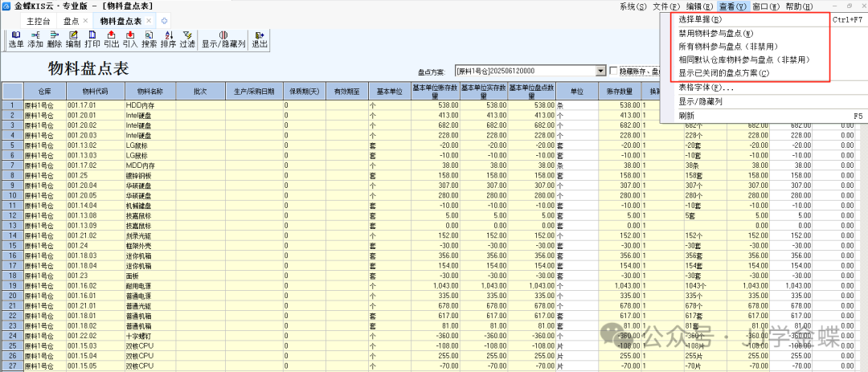Click the 选单 toolbar icon
Screen dimensions: 868x372
click(x=16, y=39)
